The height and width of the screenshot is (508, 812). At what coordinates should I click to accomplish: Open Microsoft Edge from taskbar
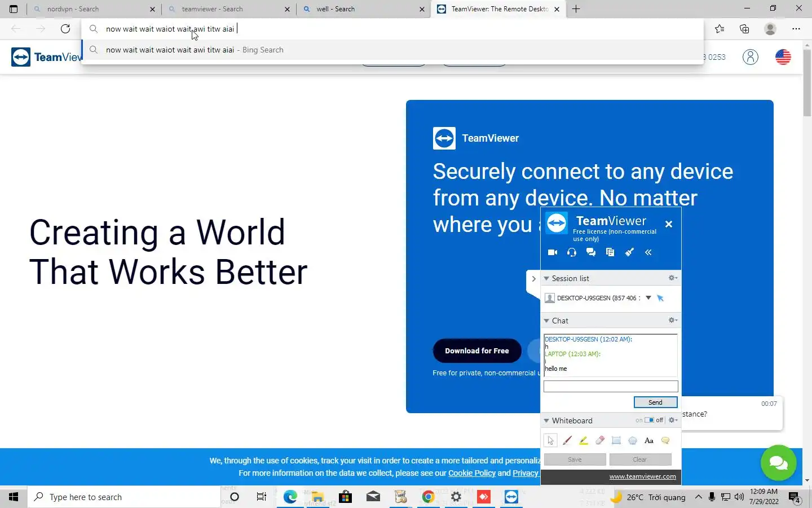(290, 497)
